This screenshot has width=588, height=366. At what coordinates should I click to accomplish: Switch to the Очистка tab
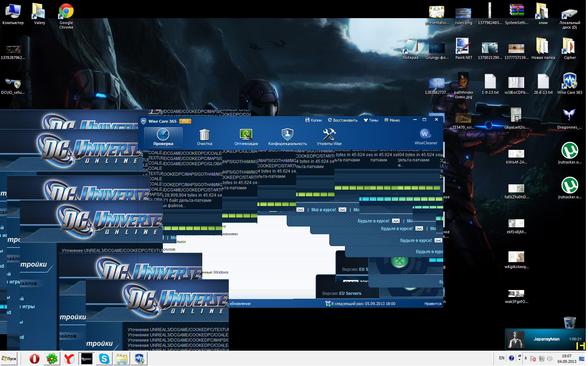click(x=205, y=137)
